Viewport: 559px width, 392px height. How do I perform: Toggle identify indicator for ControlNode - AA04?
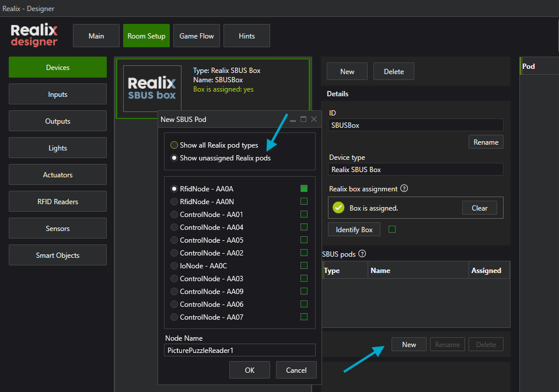[304, 227]
